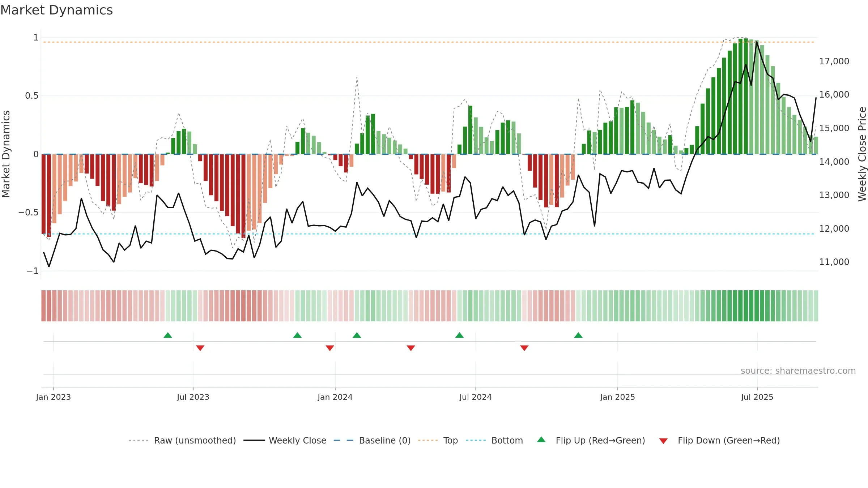Click the Jan 2023 x-axis label
The height and width of the screenshot is (488, 868).
53,397
